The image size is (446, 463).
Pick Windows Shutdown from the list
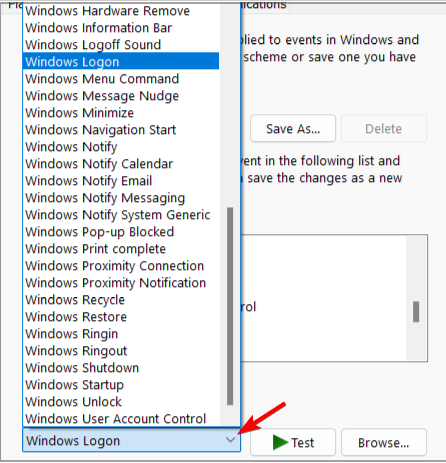click(x=121, y=368)
